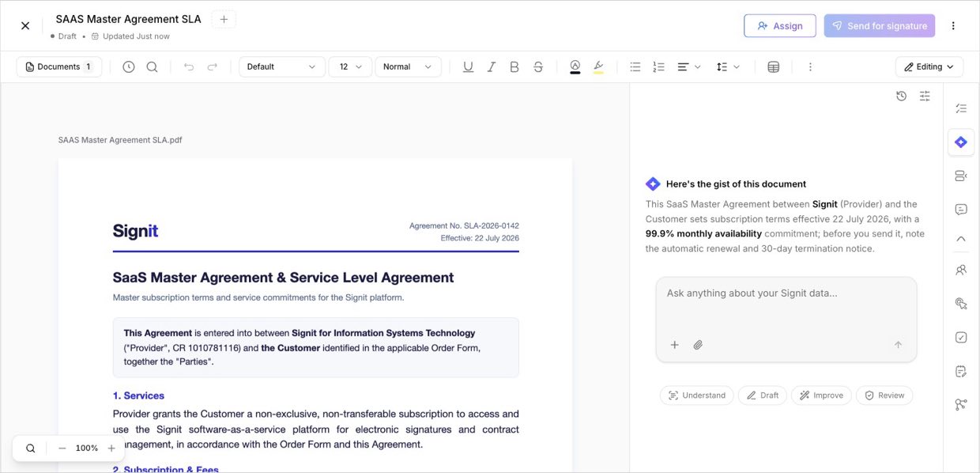The image size is (980, 473).
Task: Open toolbar more options menu
Action: click(810, 67)
